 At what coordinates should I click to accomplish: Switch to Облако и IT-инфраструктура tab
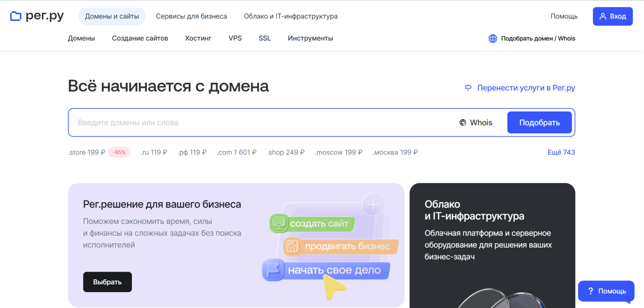pos(291,16)
